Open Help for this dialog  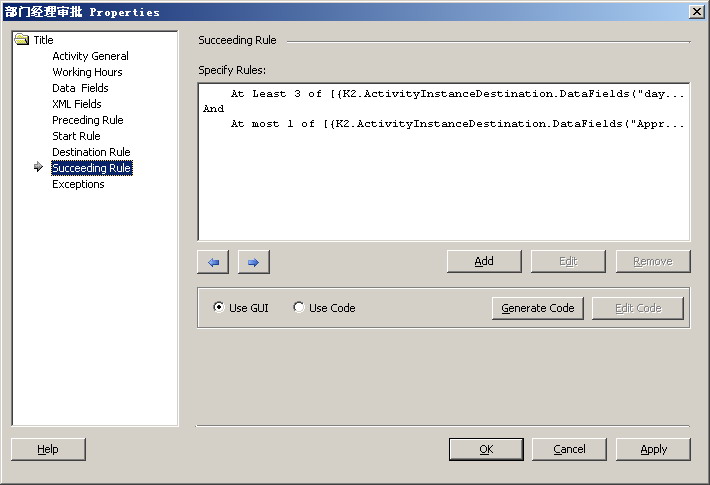(48, 449)
